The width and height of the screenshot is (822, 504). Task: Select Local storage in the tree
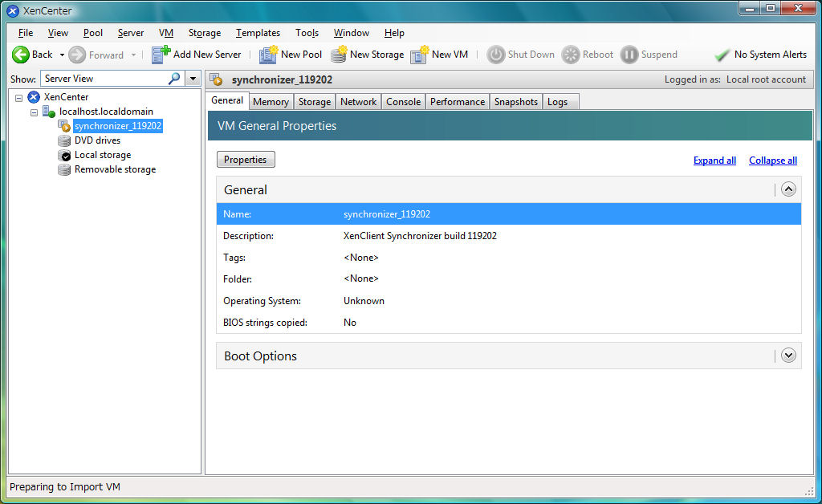coord(102,155)
